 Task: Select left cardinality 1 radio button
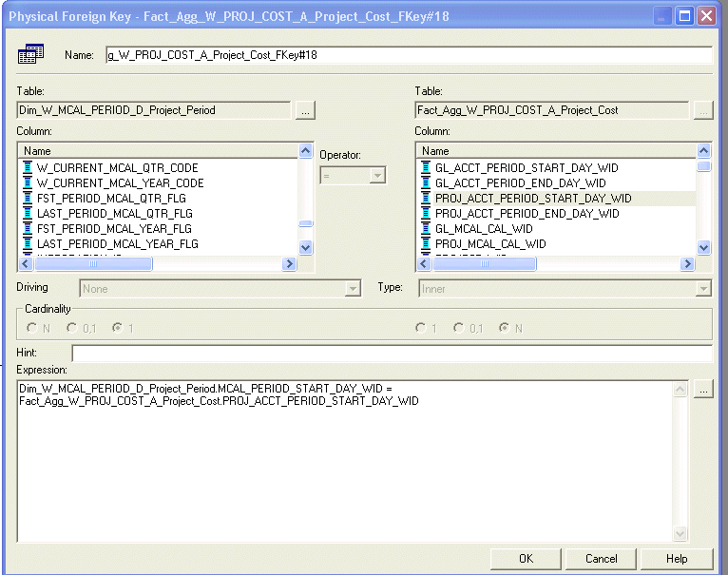(118, 328)
